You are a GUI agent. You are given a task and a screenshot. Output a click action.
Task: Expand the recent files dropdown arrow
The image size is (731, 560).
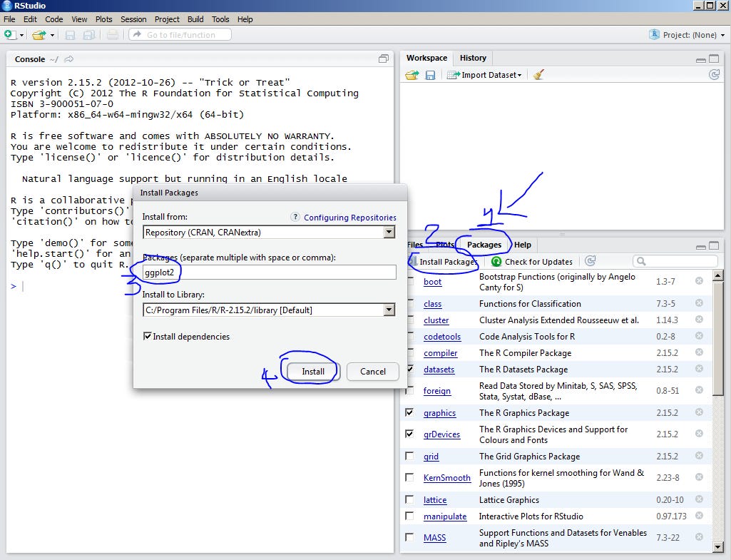tap(52, 36)
